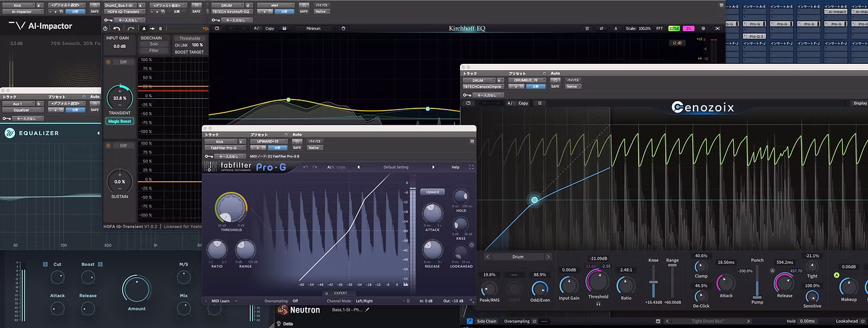Click the SAFE button in AI-Impactor header
This screenshot has width=868, height=328.
tap(94, 11)
